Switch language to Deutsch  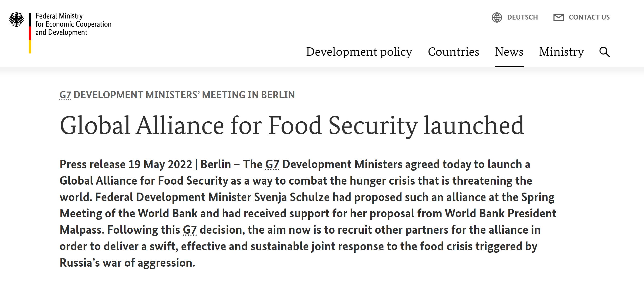[522, 17]
